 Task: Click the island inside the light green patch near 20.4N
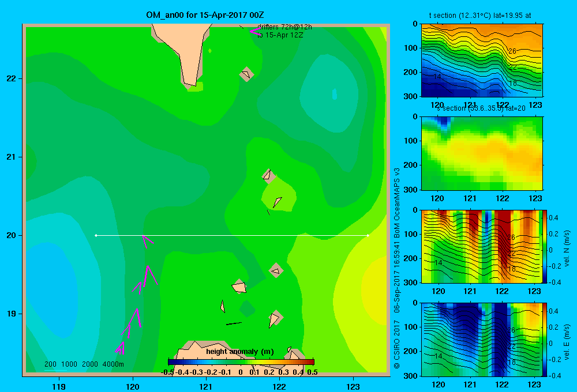tap(277, 202)
